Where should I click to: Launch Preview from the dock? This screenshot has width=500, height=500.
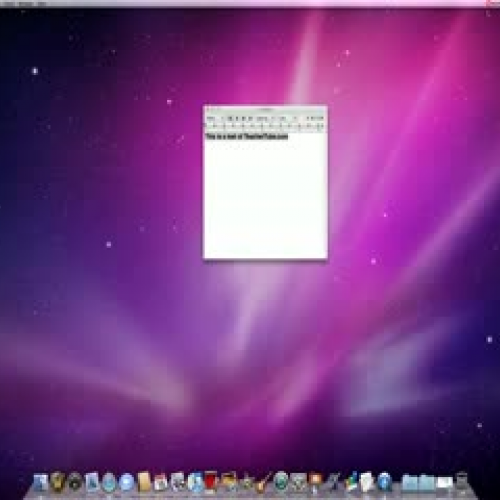click(178, 482)
